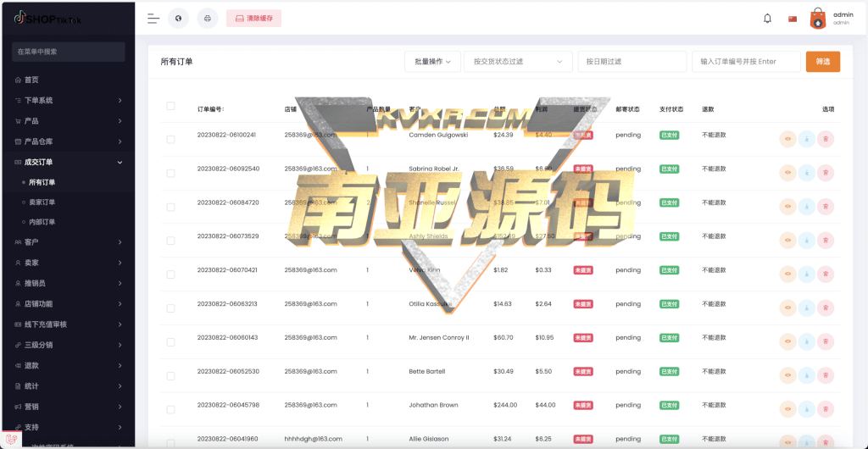
Task: Tick the select-all orders header checkbox
Action: [170, 106]
